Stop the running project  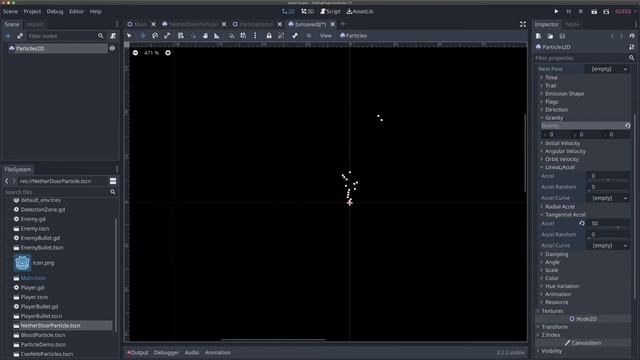[x=580, y=11]
